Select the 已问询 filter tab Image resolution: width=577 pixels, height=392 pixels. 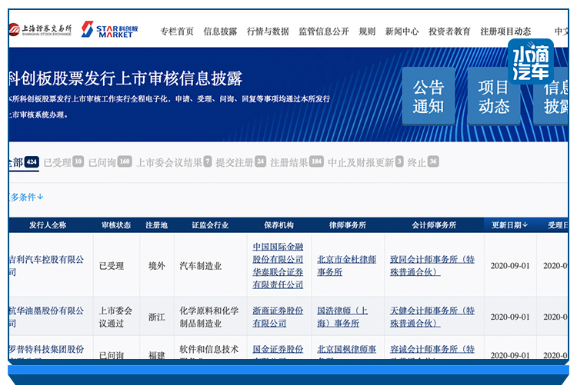[x=110, y=162]
